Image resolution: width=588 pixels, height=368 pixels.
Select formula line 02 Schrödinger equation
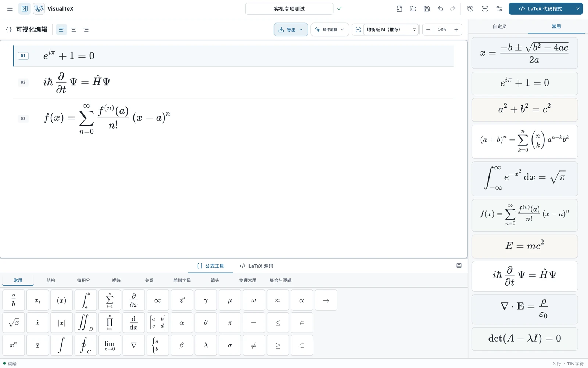pos(233,82)
